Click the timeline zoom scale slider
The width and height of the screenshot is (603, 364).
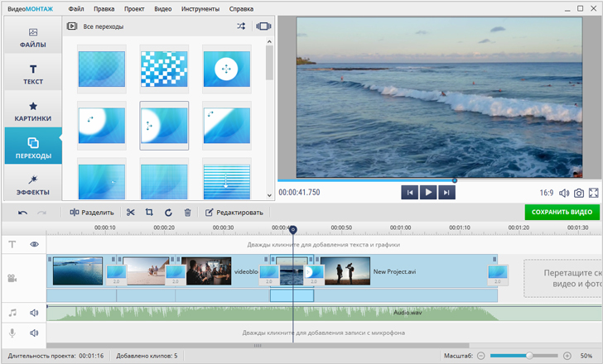tap(524, 356)
